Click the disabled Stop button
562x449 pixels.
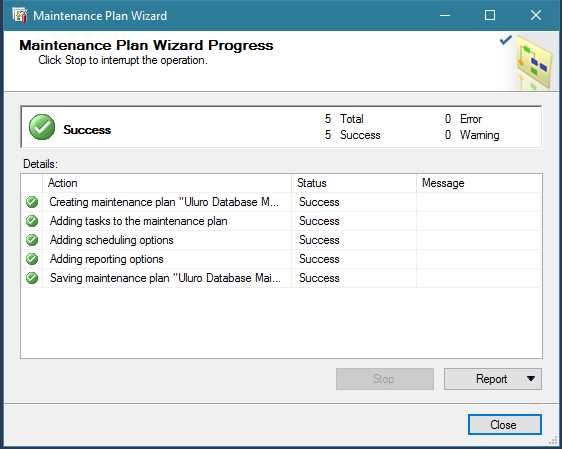[385, 379]
